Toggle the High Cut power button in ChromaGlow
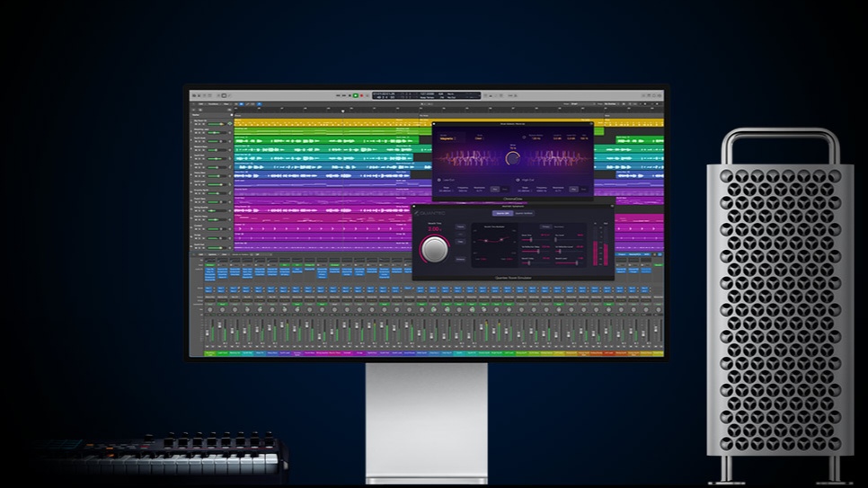 coord(518,180)
